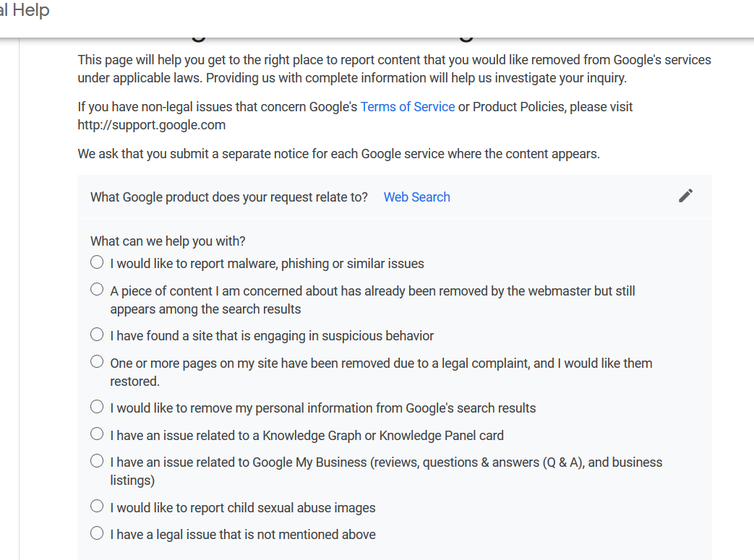This screenshot has height=560, width=754.
Task: Choose the report child sexual abuse images option
Action: [x=97, y=507]
